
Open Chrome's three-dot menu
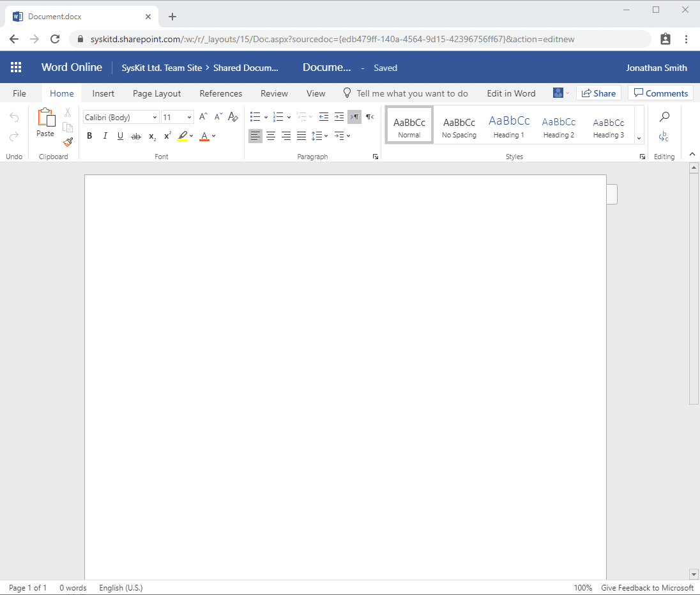click(x=686, y=39)
